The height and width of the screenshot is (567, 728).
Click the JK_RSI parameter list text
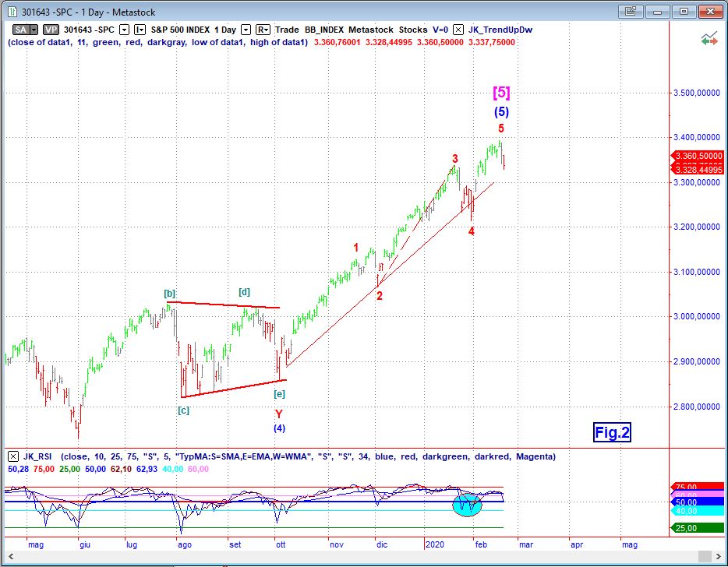point(309,456)
